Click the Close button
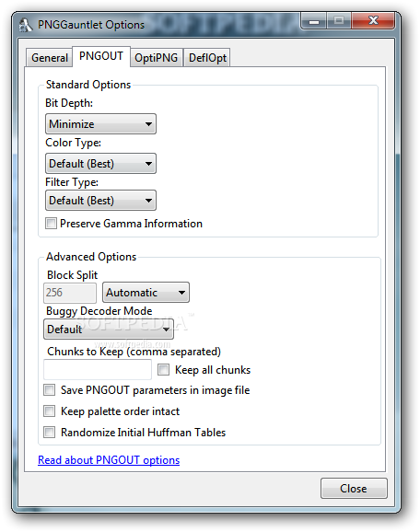This screenshot has height=532, width=420. [354, 488]
